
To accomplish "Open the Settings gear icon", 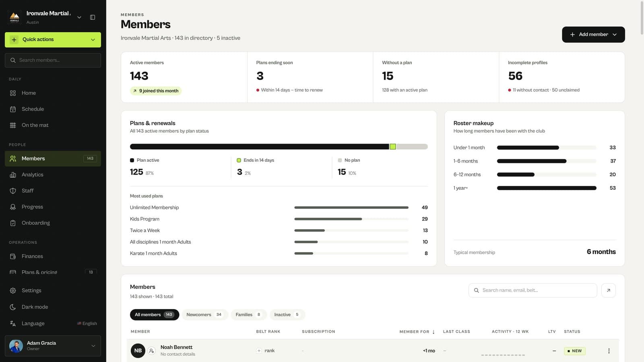I will click(13, 290).
